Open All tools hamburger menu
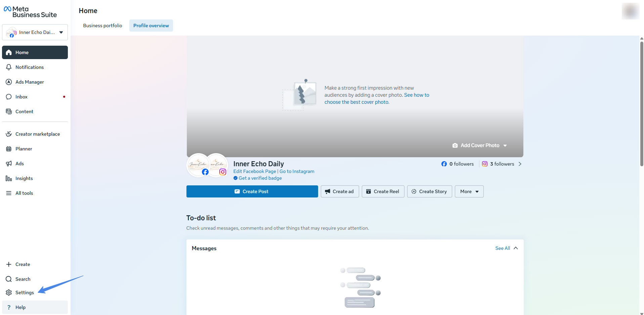The width and height of the screenshot is (644, 315). (x=9, y=193)
